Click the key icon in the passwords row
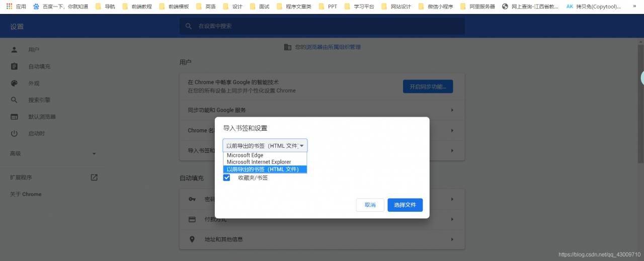644x261 pixels. (x=192, y=199)
